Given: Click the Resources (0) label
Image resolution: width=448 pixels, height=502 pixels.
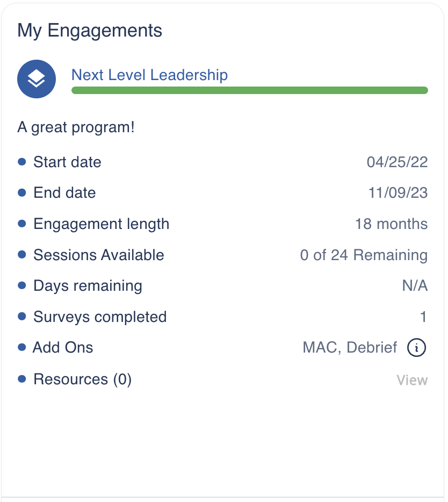Looking at the screenshot, I should [82, 379].
